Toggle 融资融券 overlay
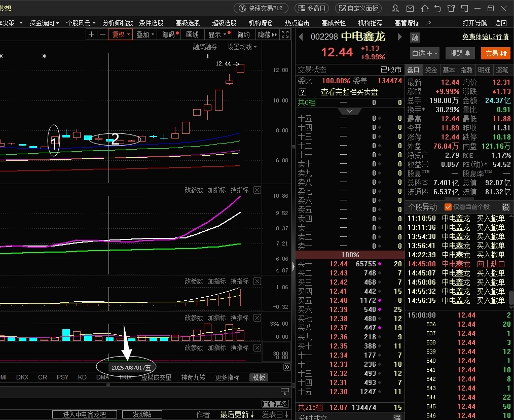Viewport: 514px width, 420px height. pyautogui.click(x=205, y=47)
